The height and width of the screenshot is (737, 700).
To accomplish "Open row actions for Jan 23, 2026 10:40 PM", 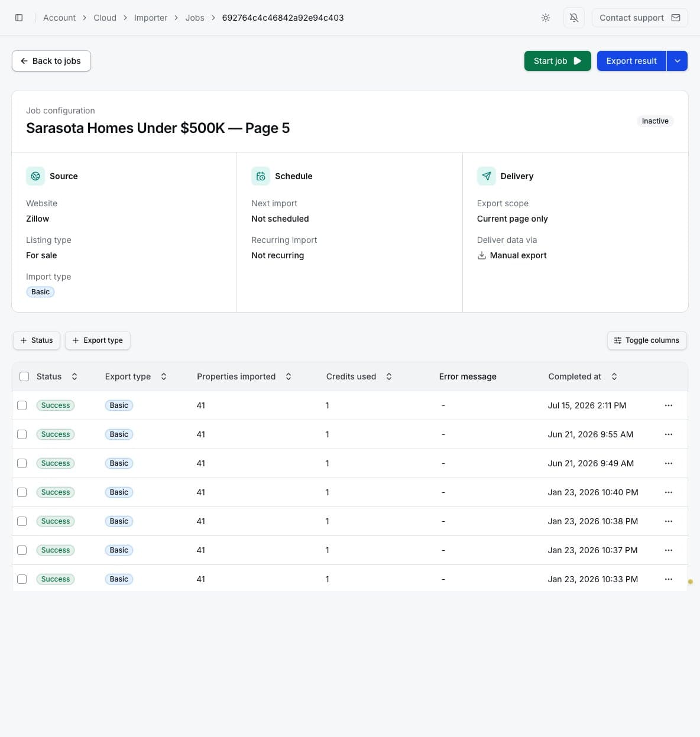I will point(669,492).
